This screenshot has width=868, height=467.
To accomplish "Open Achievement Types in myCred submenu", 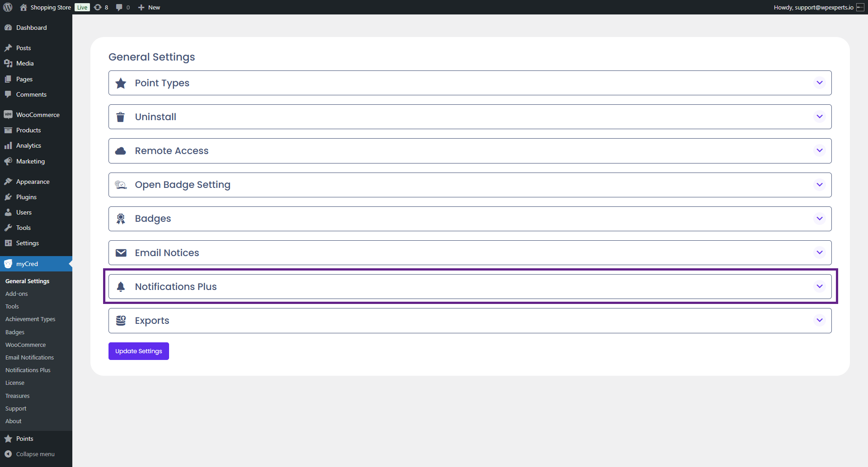I will point(30,319).
